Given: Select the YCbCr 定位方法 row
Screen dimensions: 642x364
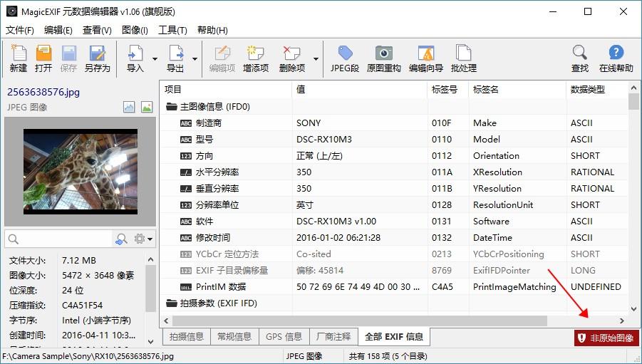Looking at the screenshot, I should (393, 254).
